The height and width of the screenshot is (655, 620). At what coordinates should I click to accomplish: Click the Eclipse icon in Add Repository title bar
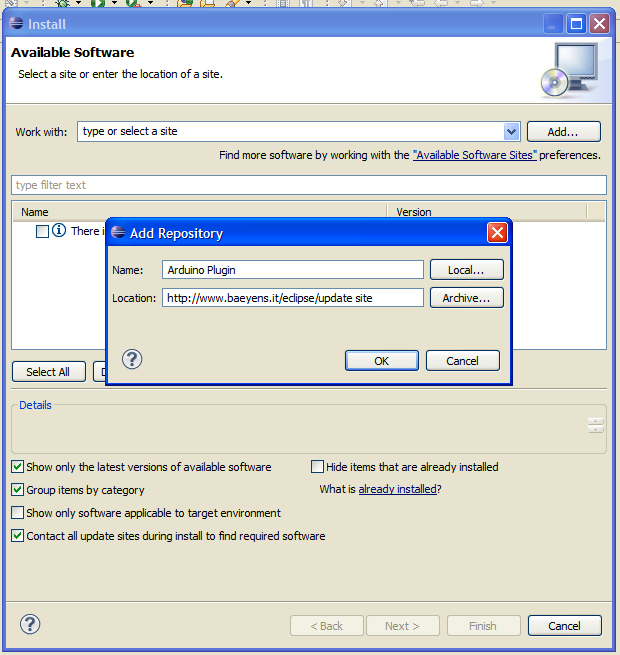coord(118,233)
